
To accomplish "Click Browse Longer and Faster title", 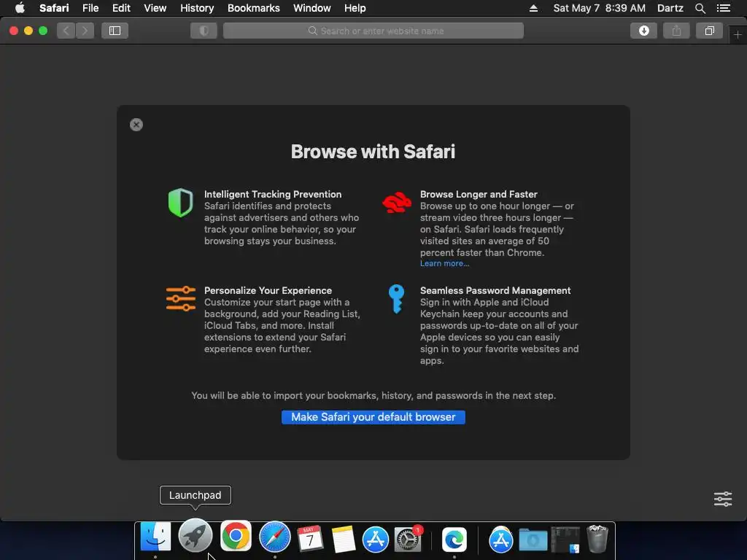I will (x=479, y=194).
